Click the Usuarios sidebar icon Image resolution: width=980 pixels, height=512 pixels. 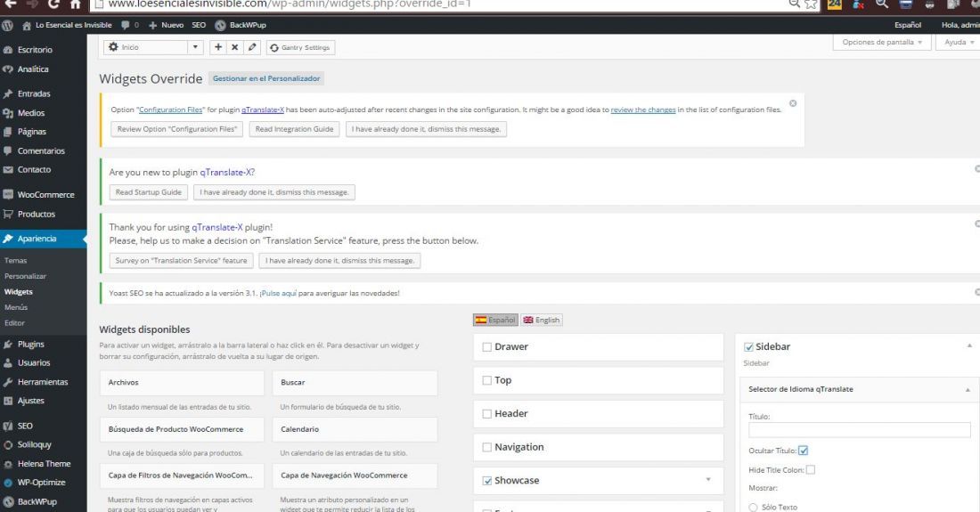tap(8, 362)
